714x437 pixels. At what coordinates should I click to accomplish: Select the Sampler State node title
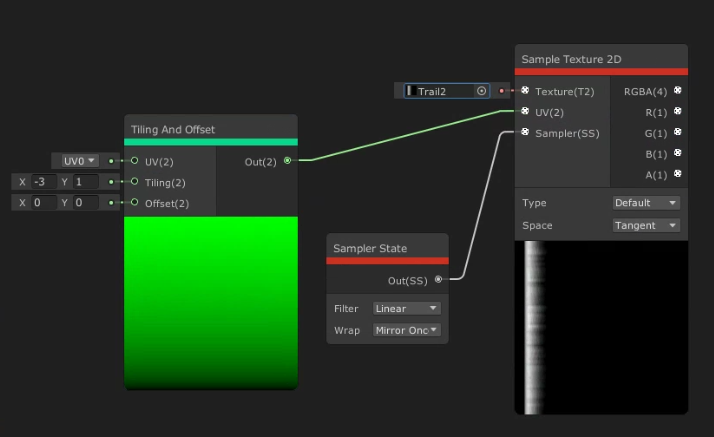370,249
